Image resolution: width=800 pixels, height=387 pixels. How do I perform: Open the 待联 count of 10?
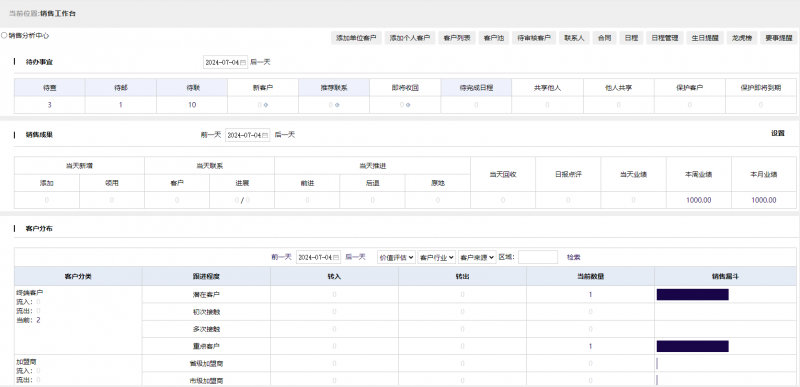(192, 105)
